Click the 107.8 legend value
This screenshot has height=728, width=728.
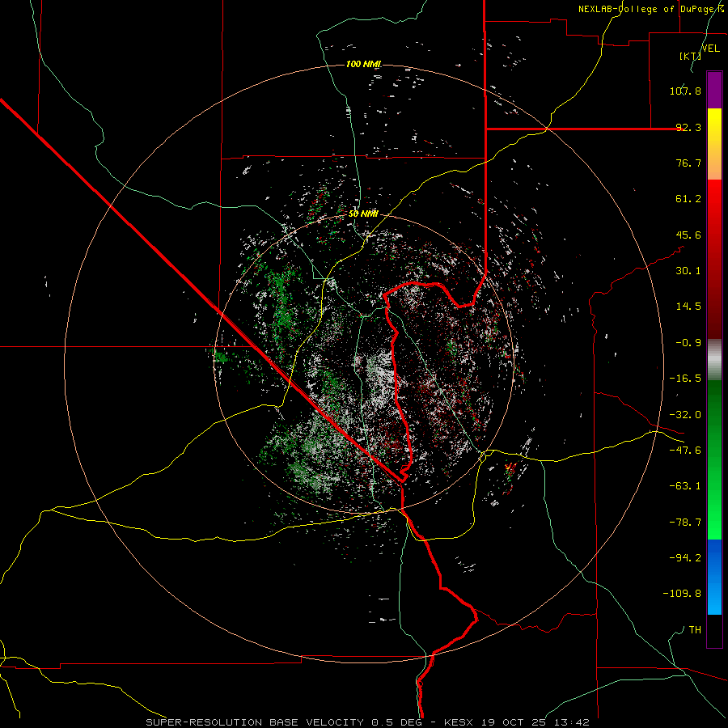pyautogui.click(x=685, y=91)
